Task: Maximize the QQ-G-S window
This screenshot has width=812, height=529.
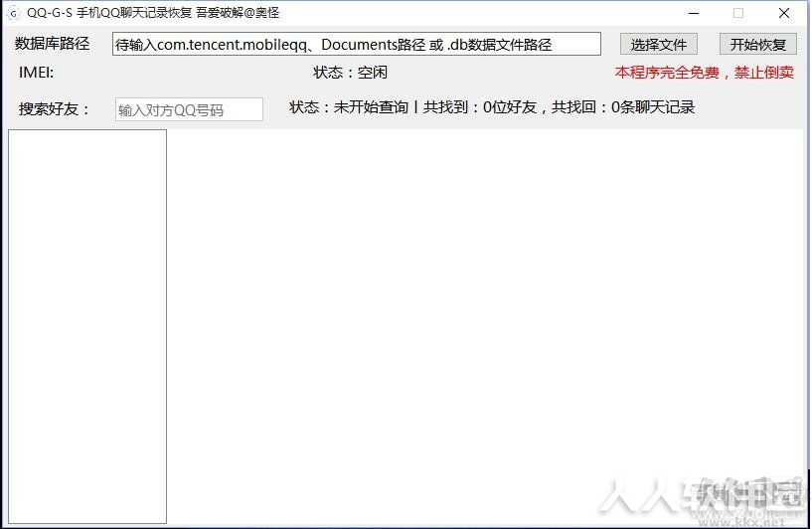Action: coord(738,13)
